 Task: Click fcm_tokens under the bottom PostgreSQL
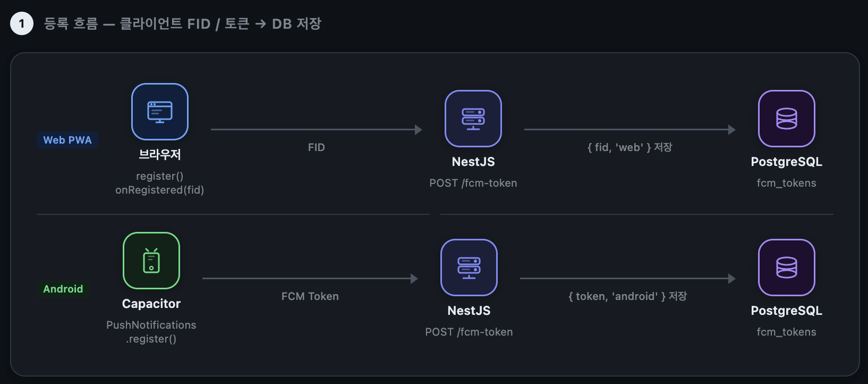(x=787, y=332)
